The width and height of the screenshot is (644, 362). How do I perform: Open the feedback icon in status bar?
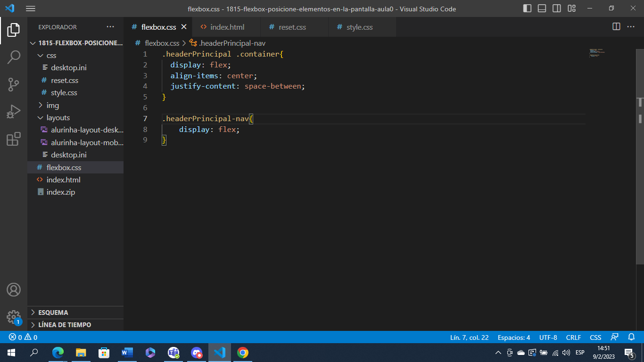614,337
